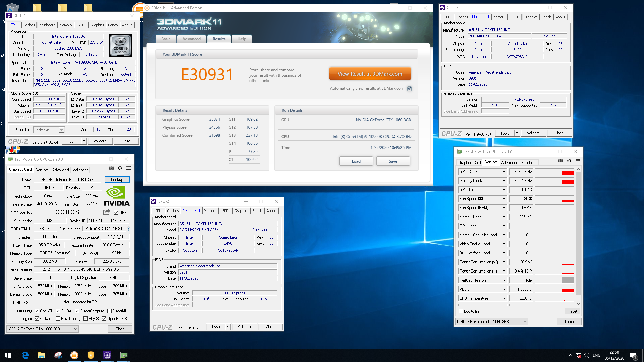This screenshot has height=362, width=644.
Task: Click Reset button in GPU-Z Sensors window
Action: (x=572, y=311)
